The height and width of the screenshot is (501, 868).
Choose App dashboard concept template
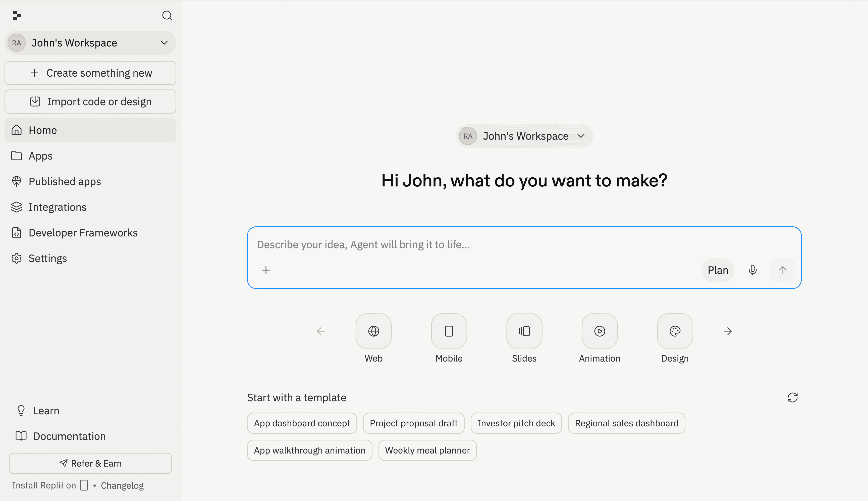click(x=302, y=423)
